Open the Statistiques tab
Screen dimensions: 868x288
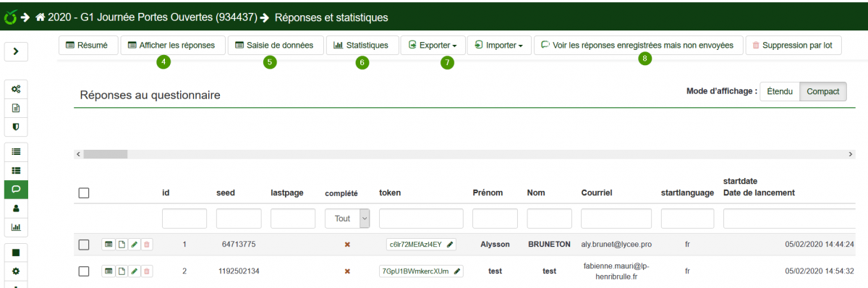362,45
